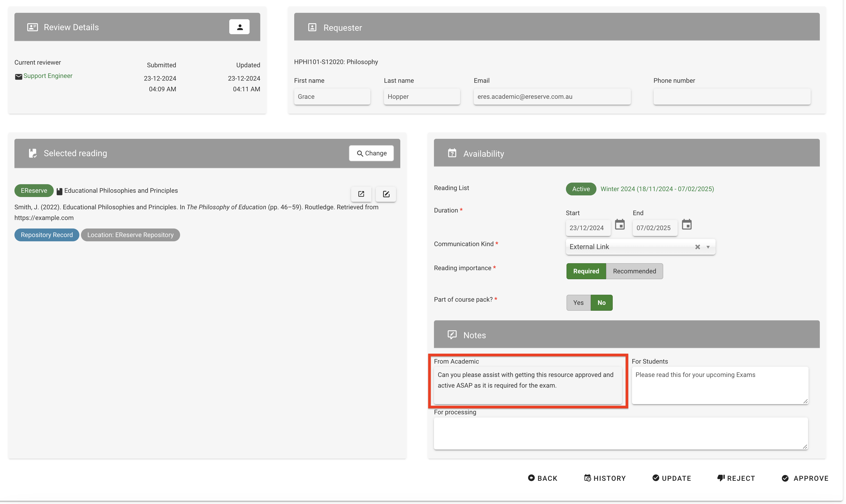Click the assign reviewer person icon

(x=239, y=27)
